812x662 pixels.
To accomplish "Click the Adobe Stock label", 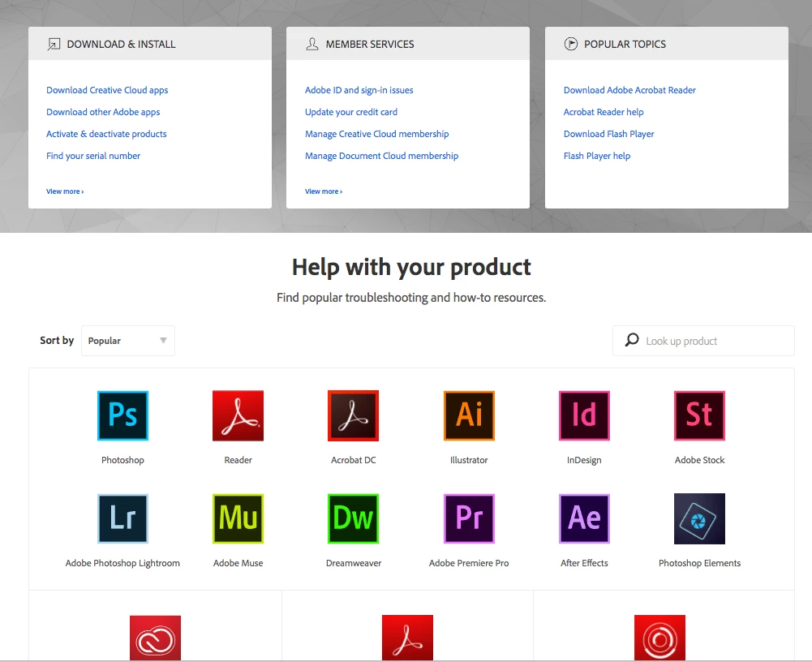I will click(699, 460).
